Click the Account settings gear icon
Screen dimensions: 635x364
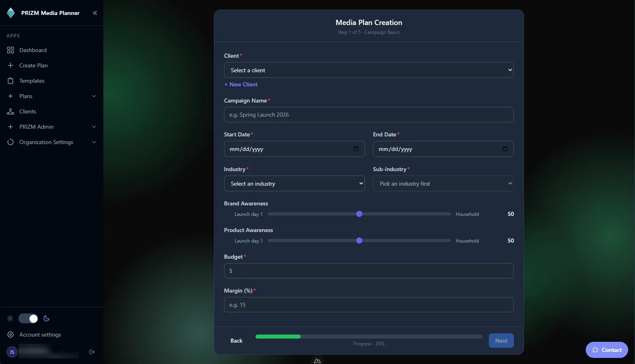tap(10, 335)
